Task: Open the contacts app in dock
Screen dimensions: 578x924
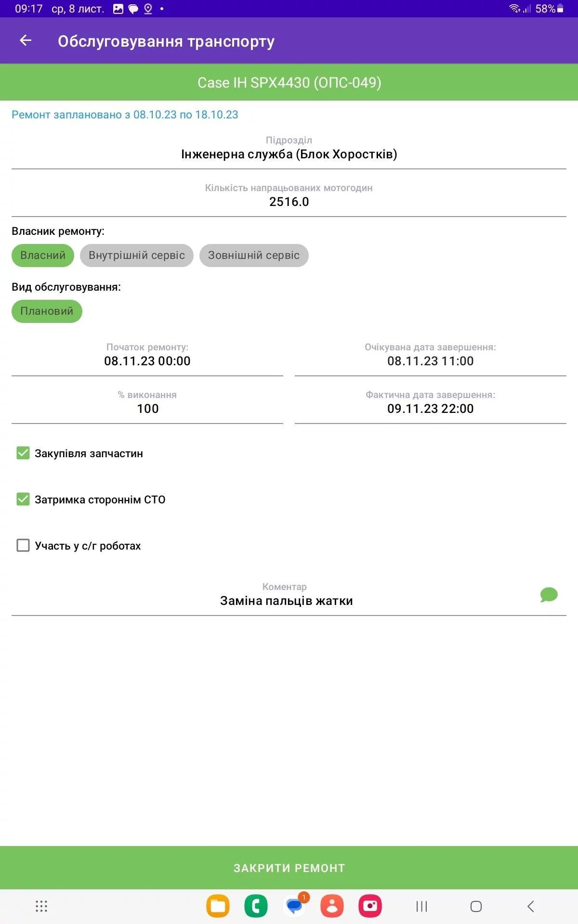Action: click(x=332, y=907)
